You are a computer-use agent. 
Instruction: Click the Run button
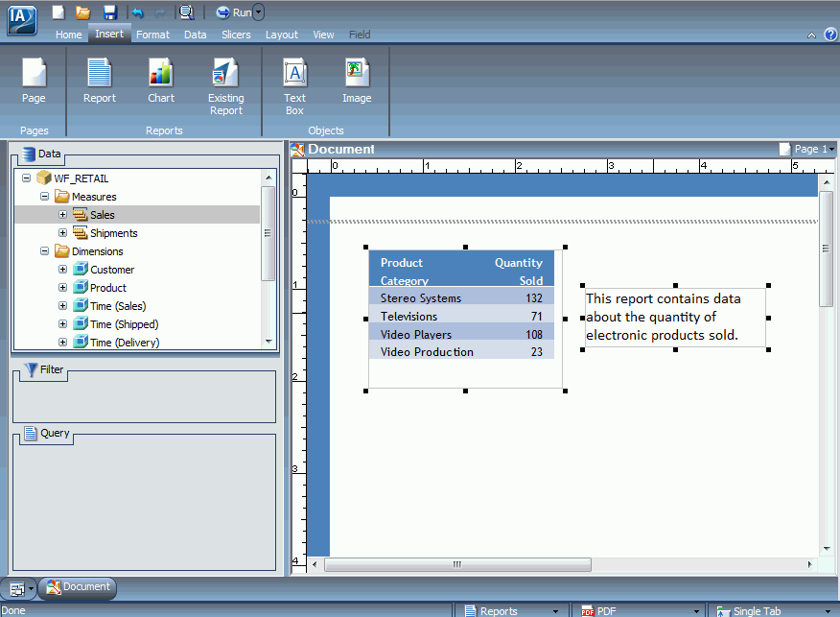tap(234, 12)
